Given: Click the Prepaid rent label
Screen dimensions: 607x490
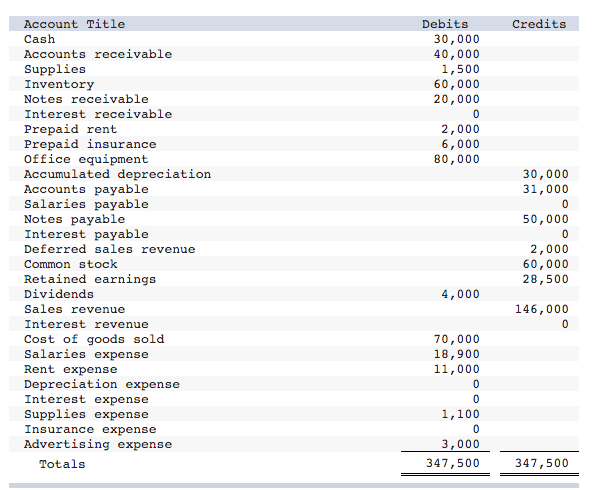Looking at the screenshot, I should (70, 129).
